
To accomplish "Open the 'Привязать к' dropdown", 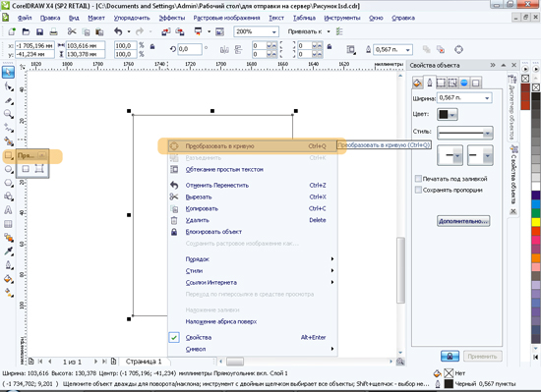I will pos(329,31).
